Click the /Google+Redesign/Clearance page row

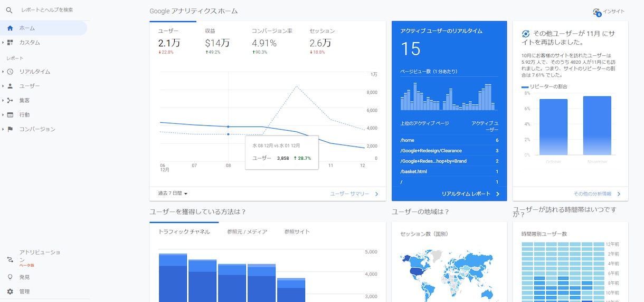pyautogui.click(x=449, y=151)
